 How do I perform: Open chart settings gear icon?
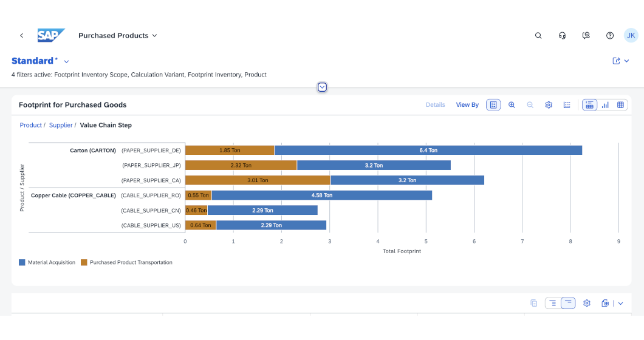(x=549, y=105)
